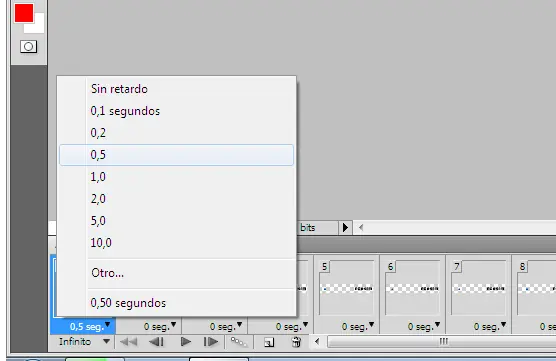
Task: Select animation frame 8 thumbnail
Action: [536, 288]
